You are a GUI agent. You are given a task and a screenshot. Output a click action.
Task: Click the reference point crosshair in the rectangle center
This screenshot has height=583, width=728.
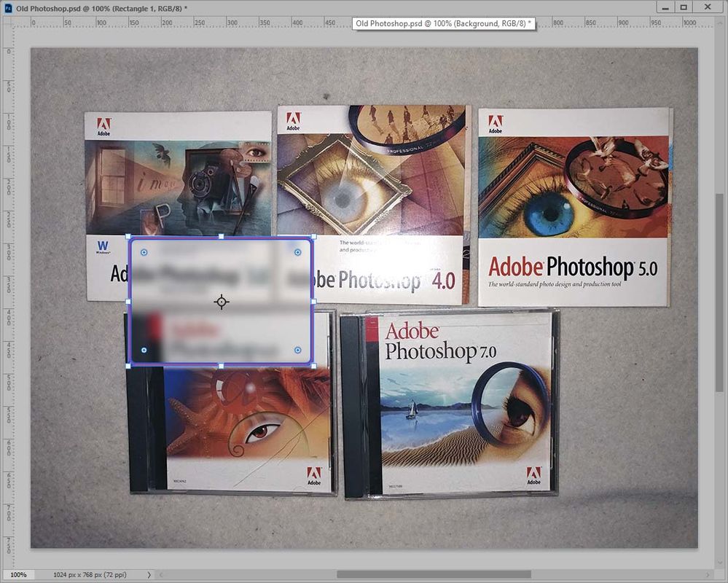222,302
